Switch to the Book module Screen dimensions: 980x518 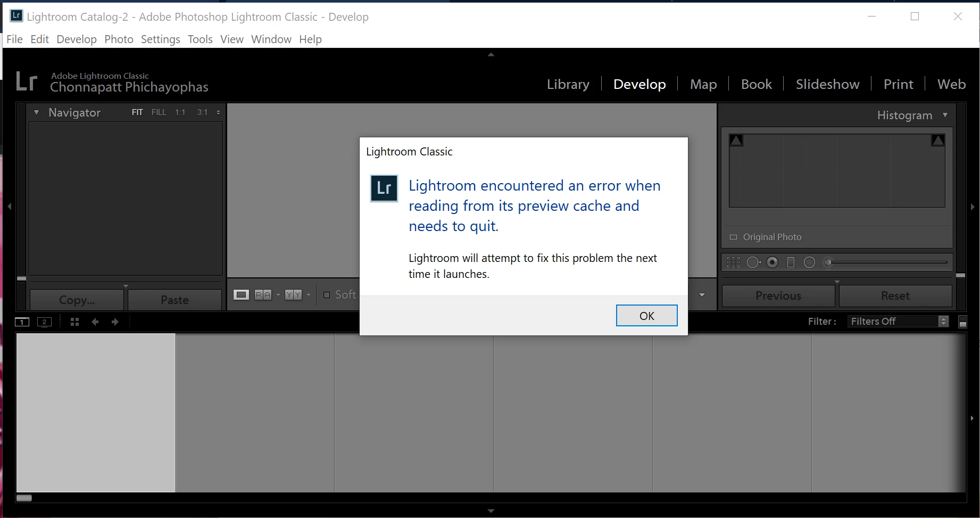coord(756,84)
